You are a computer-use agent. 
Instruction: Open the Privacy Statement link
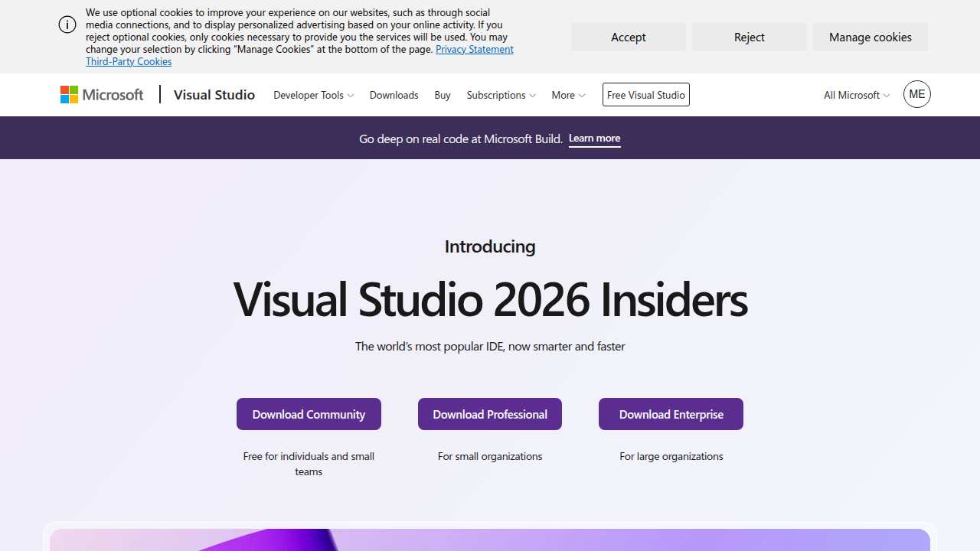point(475,49)
